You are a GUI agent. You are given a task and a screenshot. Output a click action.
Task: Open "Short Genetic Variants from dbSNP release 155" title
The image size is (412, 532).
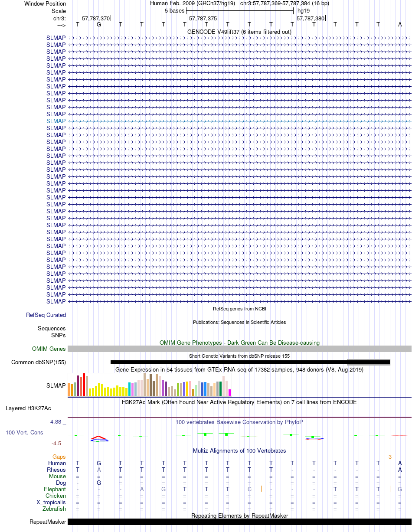point(239,356)
